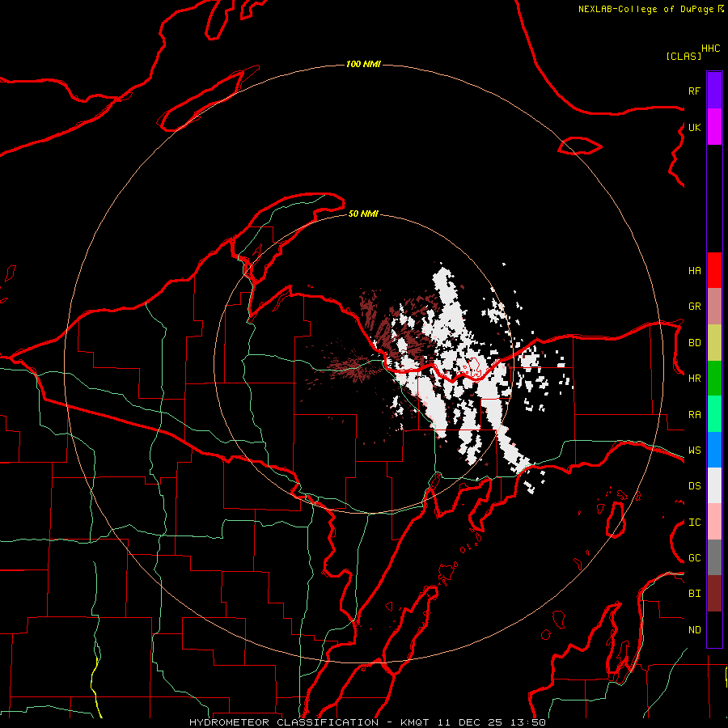728x728 pixels.
Task: Click the GC legend label
Action: pyautogui.click(x=694, y=558)
